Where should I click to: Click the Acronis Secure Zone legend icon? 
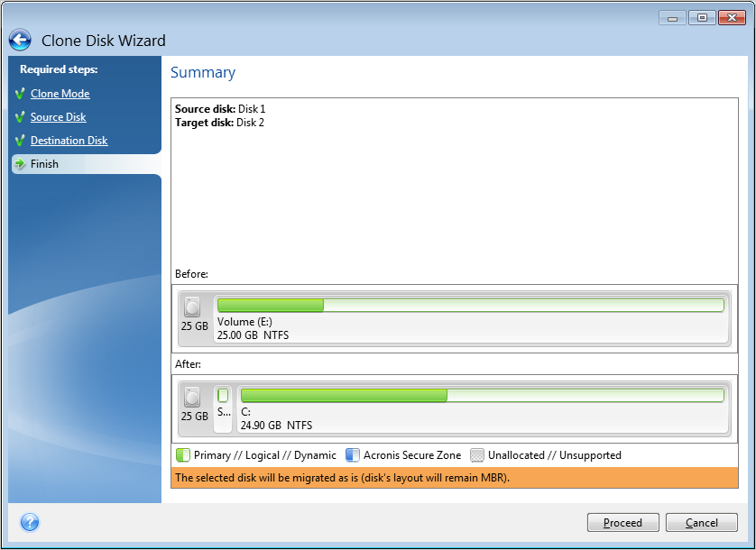coord(352,455)
